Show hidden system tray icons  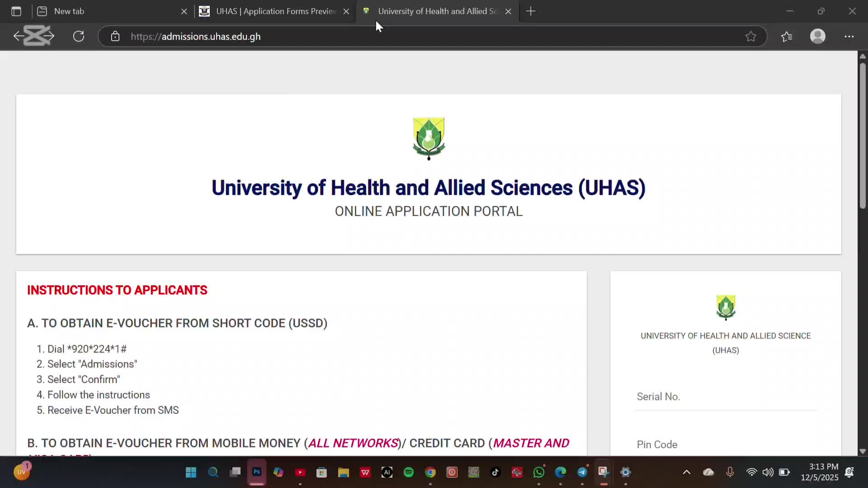686,472
